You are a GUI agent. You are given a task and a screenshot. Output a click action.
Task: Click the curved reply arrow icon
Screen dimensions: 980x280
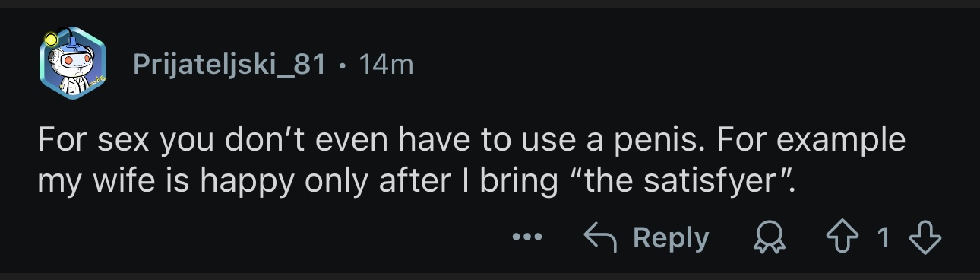(601, 238)
